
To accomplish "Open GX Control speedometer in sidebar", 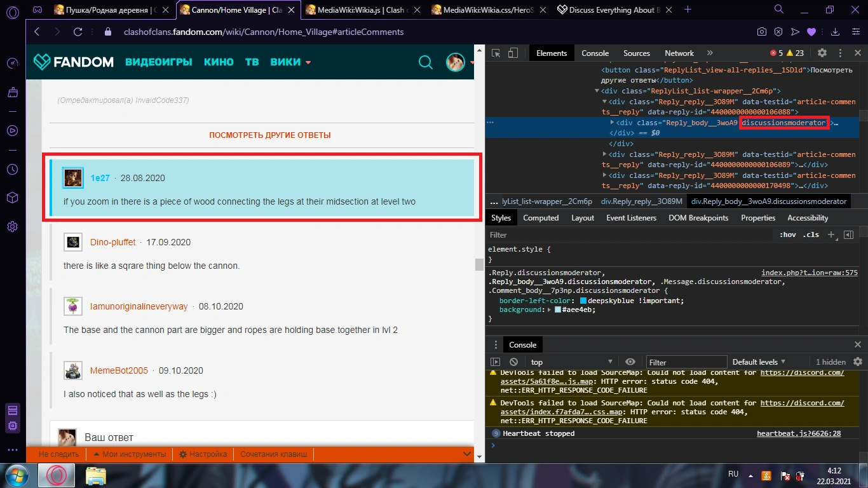I will 12,64.
